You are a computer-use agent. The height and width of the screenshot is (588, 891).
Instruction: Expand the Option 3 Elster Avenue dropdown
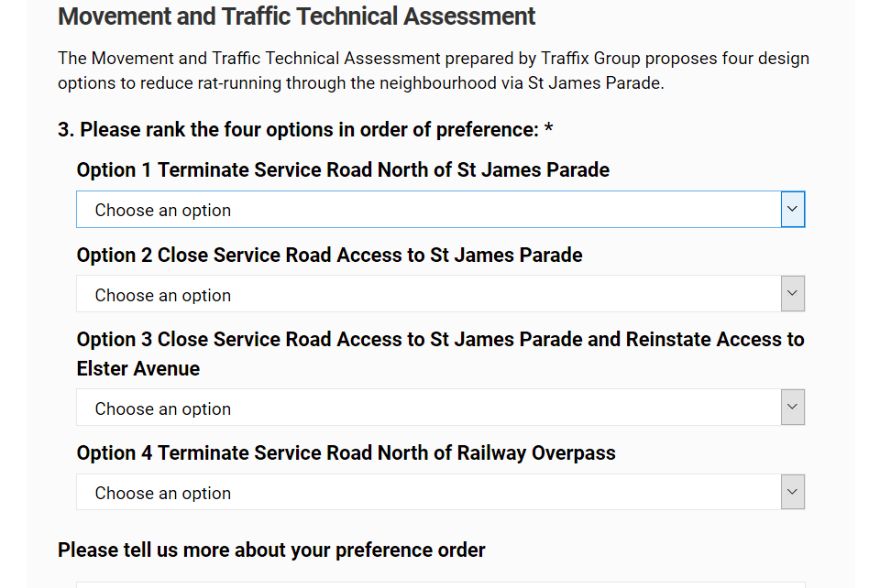tap(428, 408)
